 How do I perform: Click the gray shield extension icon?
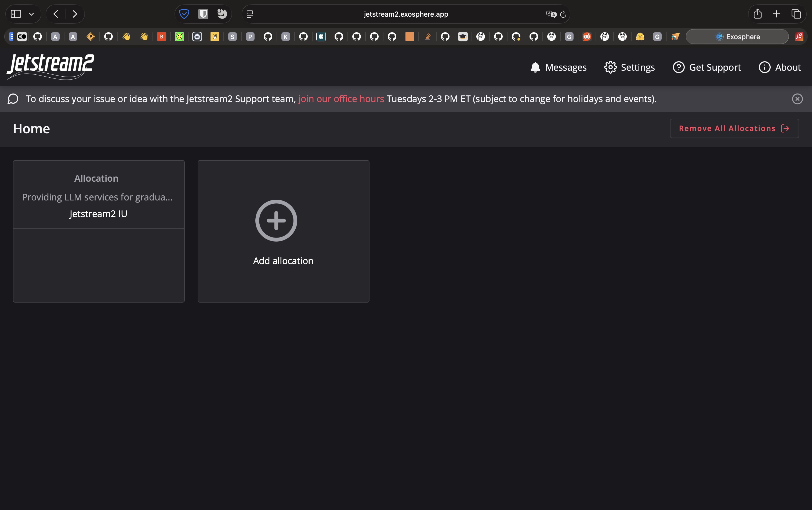tap(203, 14)
